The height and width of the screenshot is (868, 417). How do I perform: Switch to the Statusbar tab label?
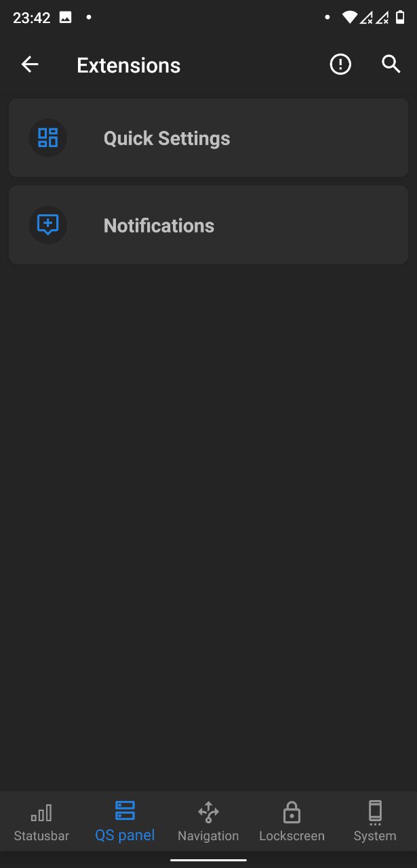(41, 836)
